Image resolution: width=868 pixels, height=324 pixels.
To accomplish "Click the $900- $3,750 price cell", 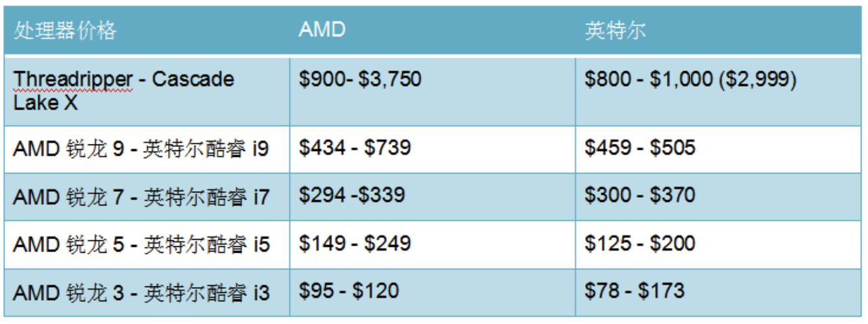I will point(432,91).
